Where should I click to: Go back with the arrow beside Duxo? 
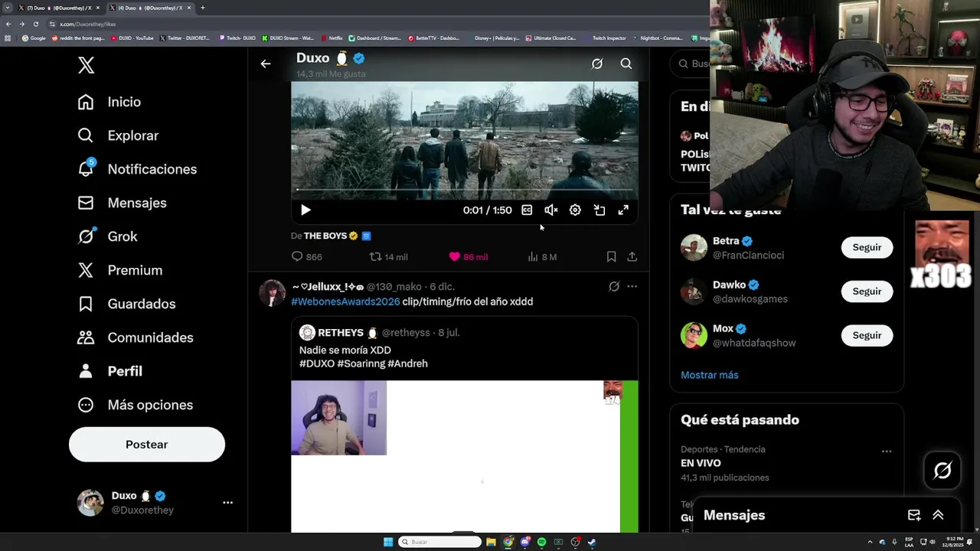click(x=266, y=64)
